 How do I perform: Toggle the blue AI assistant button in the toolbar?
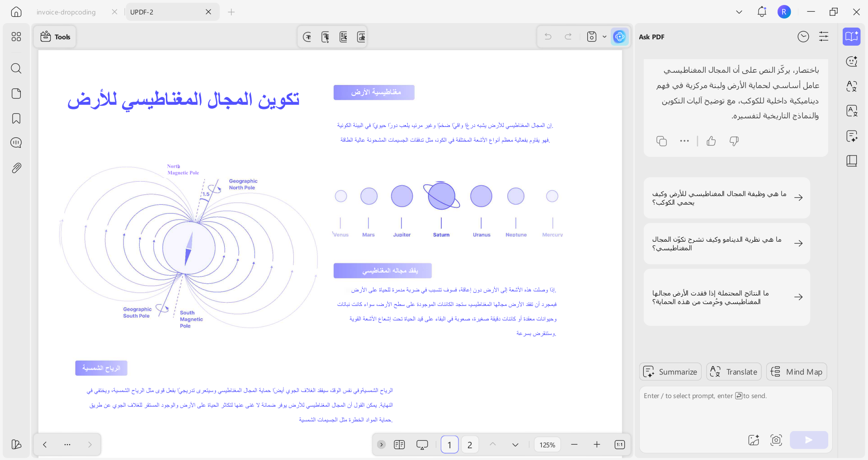tap(619, 37)
